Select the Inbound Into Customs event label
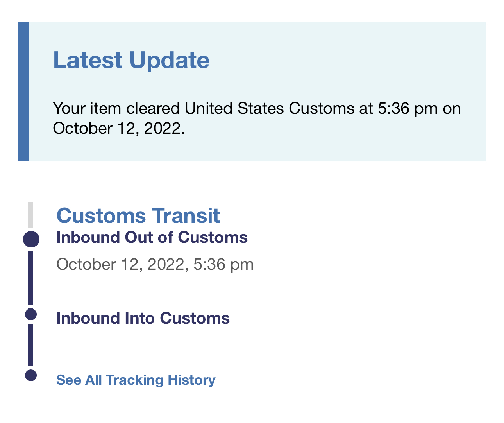This screenshot has height=423, width=504. (143, 318)
